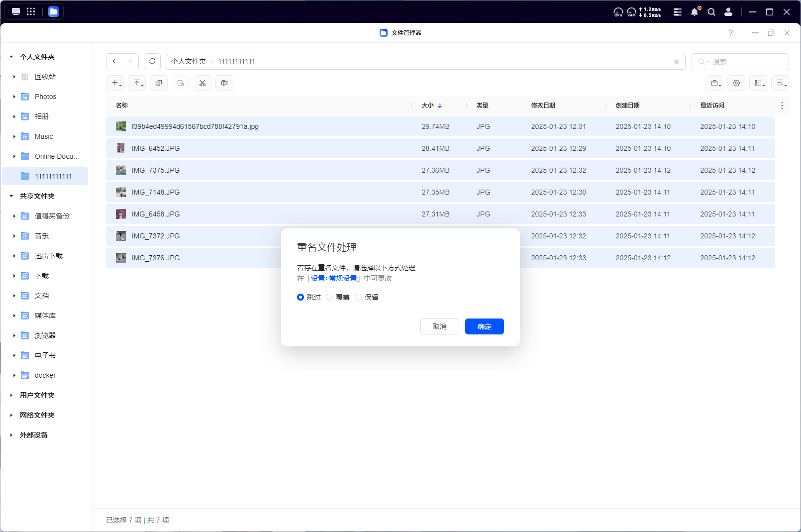Open the app launcher grid icon
This screenshot has height=532, width=801.
(x=31, y=11)
